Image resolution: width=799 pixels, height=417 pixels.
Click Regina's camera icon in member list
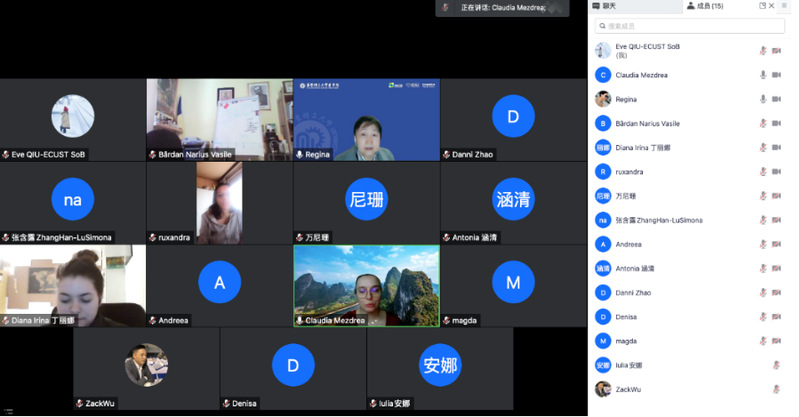tap(777, 99)
